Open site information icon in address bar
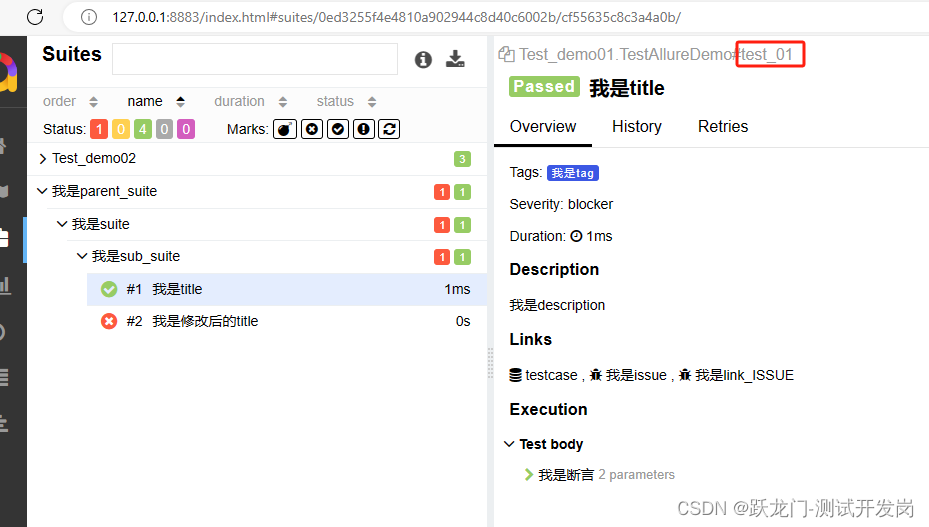Viewport: 929px width, 527px height. 89,17
